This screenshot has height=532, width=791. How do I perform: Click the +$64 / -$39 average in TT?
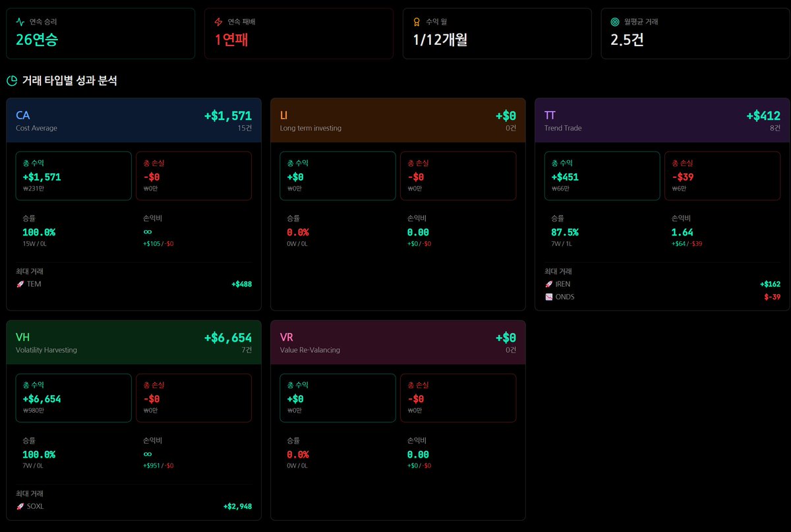688,244
